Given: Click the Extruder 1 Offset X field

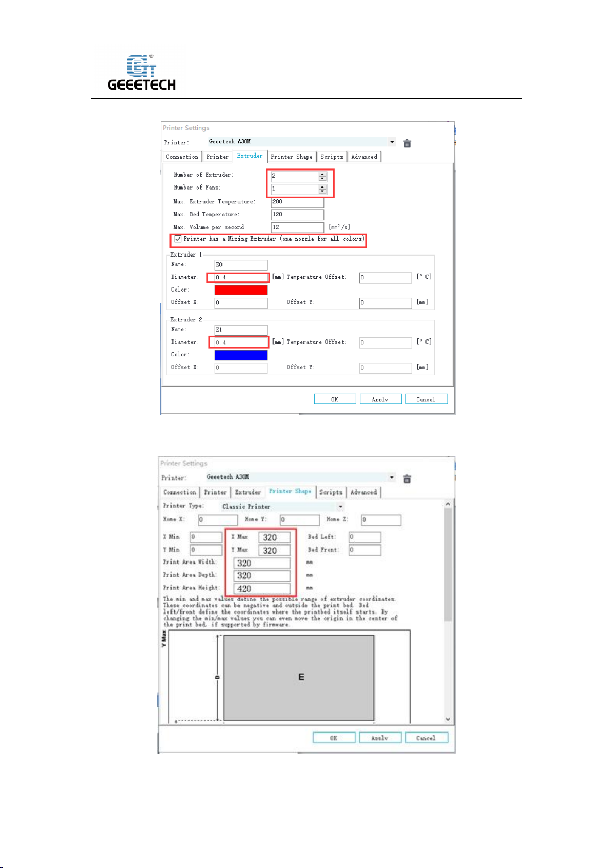Looking at the screenshot, I should pyautogui.click(x=241, y=303).
